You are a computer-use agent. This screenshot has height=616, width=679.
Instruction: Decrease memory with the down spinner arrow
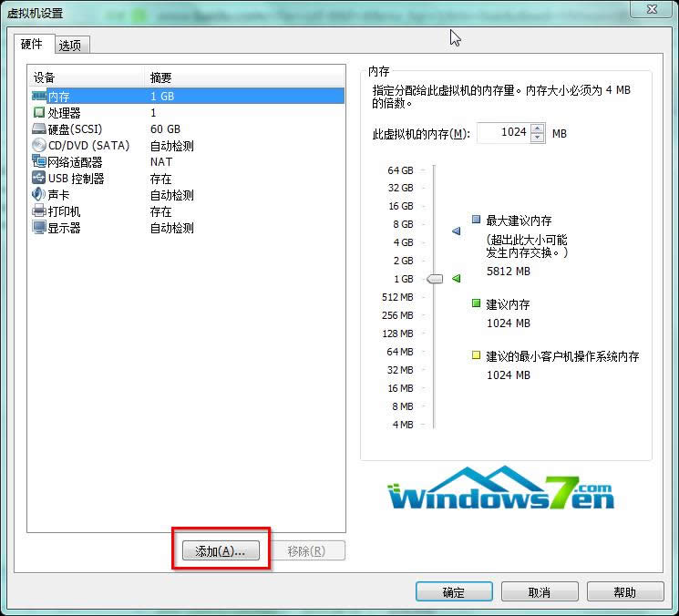coord(538,138)
